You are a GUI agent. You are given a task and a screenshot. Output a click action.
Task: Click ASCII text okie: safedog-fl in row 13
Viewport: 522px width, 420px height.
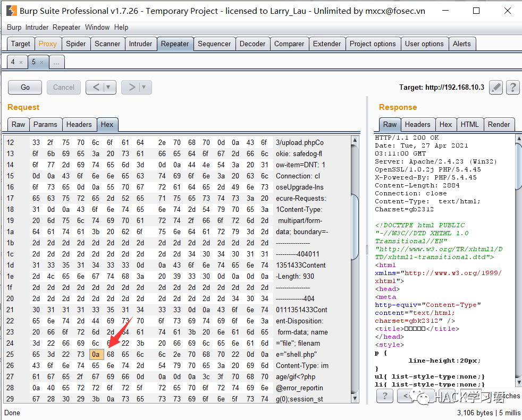299,154
